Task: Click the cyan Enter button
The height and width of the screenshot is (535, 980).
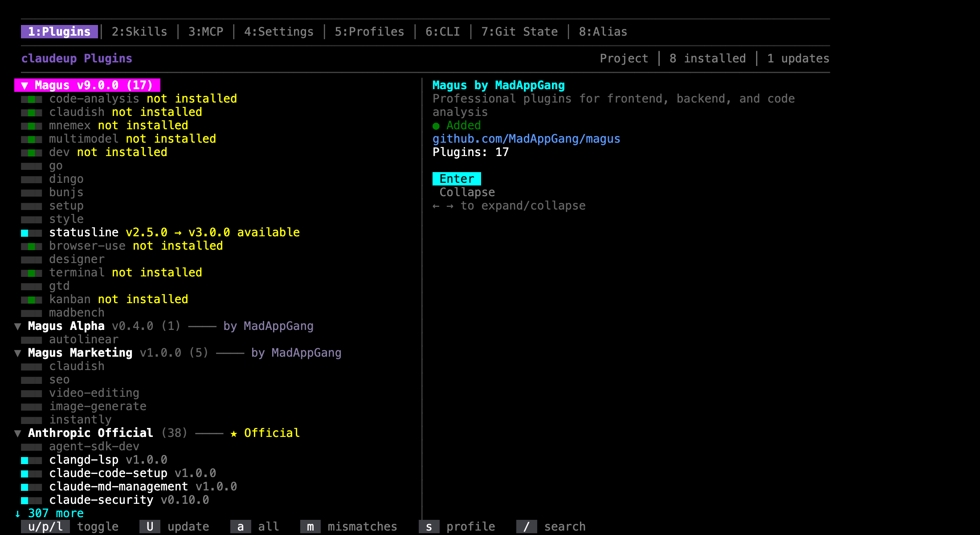Action: 457,179
